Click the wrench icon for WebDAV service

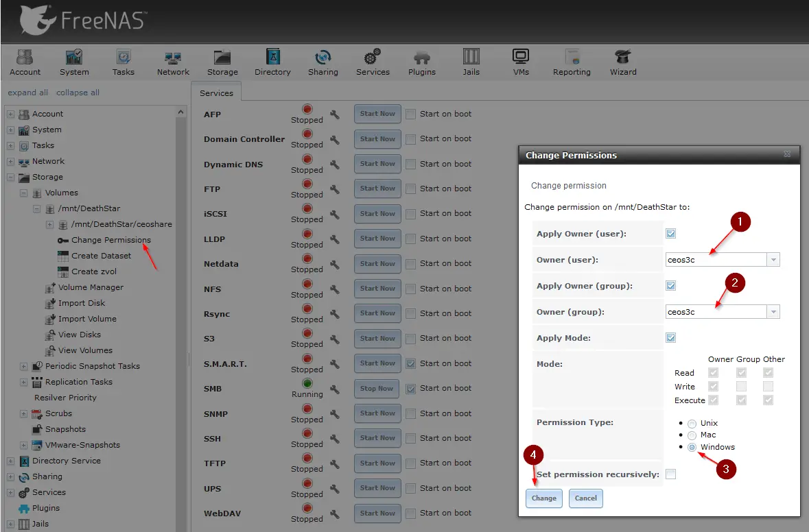pos(335,513)
